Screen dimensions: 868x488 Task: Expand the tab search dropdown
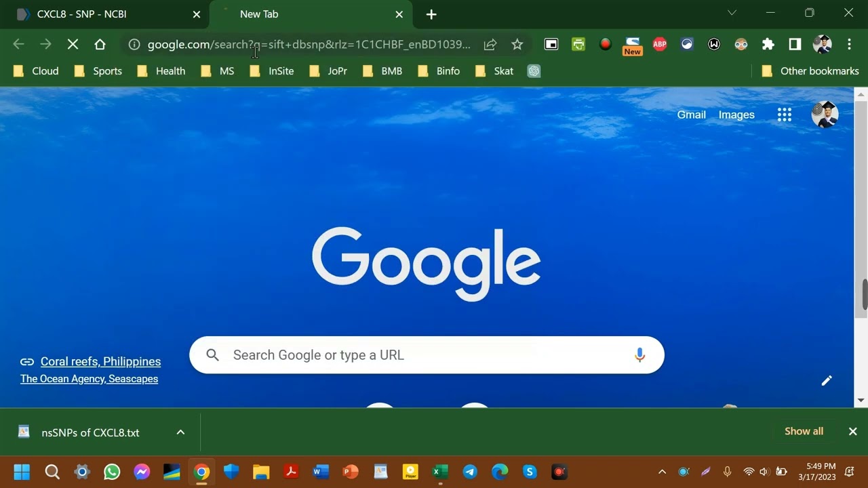click(732, 13)
